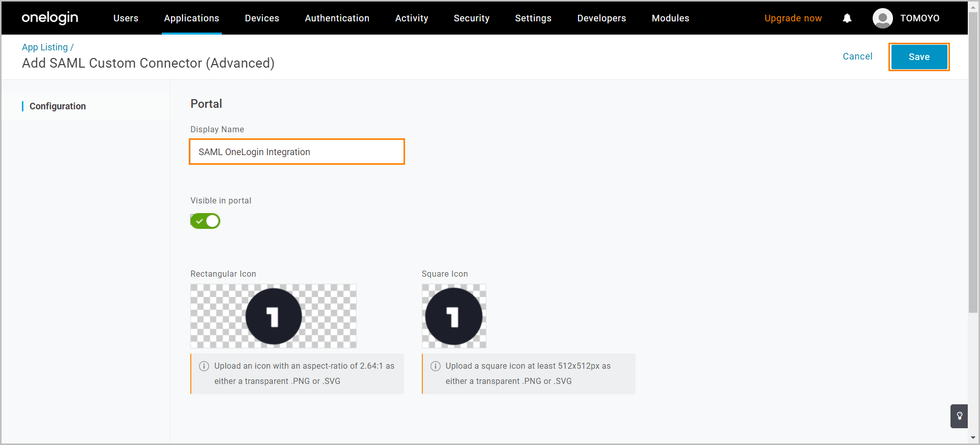
Task: Upload a square icon image
Action: coord(454,316)
